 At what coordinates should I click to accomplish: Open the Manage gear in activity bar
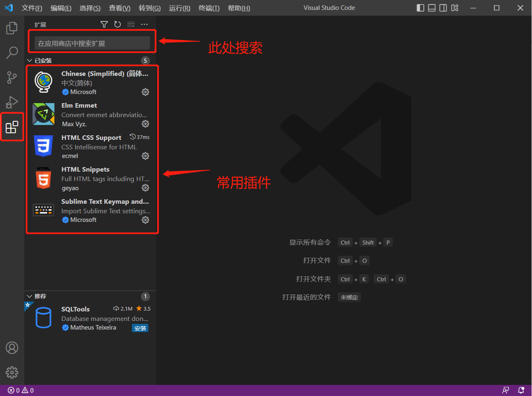pyautogui.click(x=12, y=372)
